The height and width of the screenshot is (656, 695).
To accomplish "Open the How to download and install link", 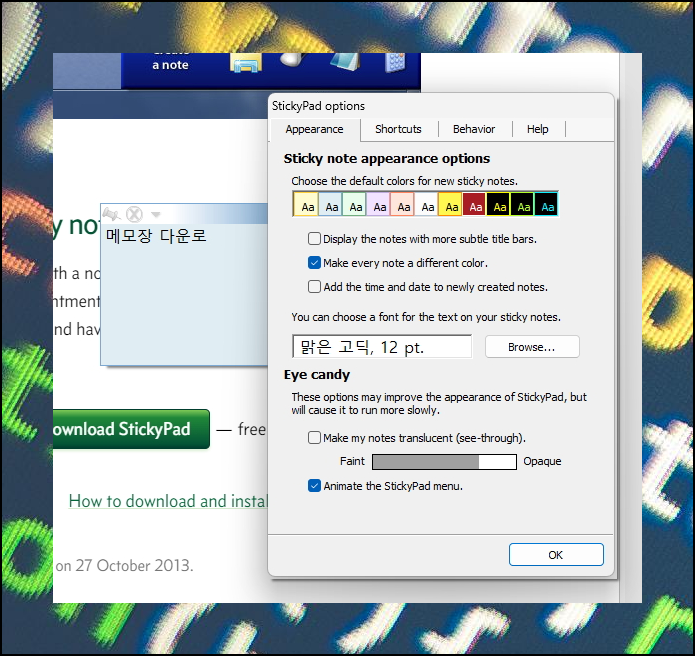I will click(168, 501).
